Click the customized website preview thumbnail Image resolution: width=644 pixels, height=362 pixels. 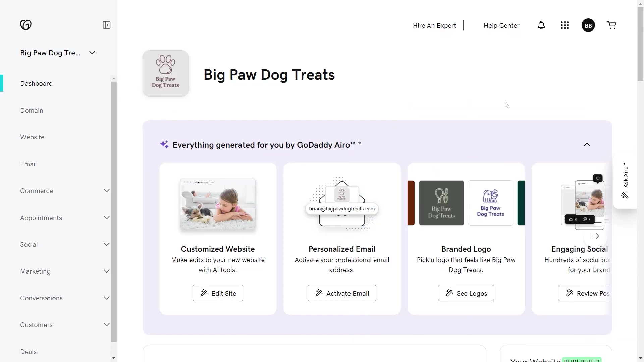pyautogui.click(x=218, y=204)
